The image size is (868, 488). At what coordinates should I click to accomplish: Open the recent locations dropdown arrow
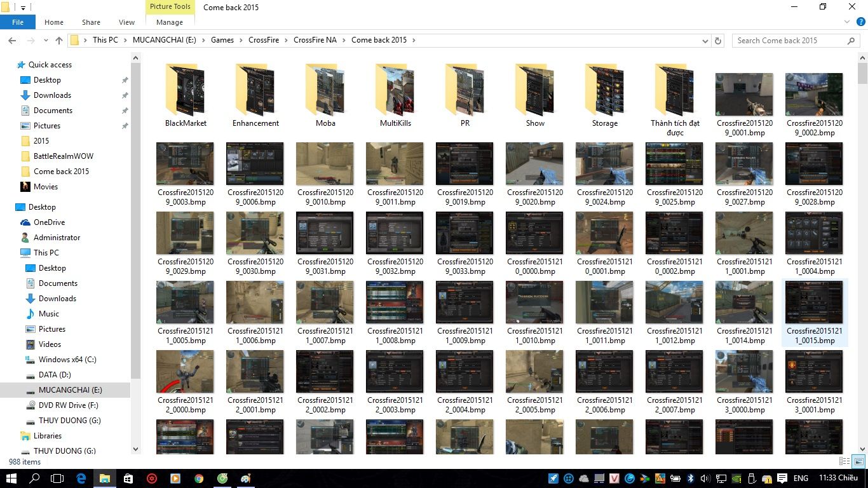coord(45,40)
